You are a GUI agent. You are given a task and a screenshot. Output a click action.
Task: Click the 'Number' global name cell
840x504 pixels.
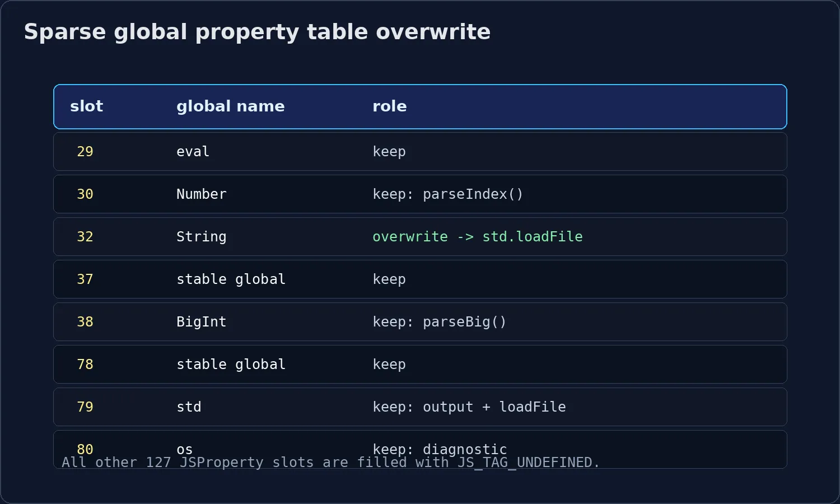click(202, 194)
